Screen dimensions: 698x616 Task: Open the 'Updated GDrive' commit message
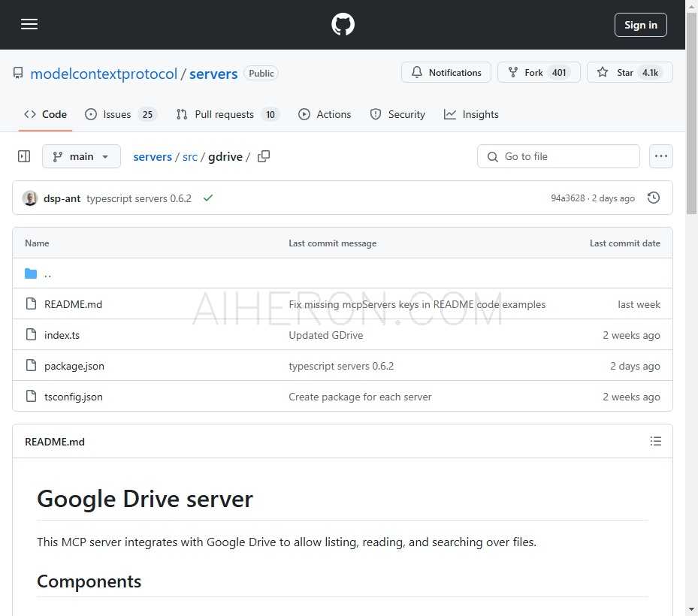[326, 335]
